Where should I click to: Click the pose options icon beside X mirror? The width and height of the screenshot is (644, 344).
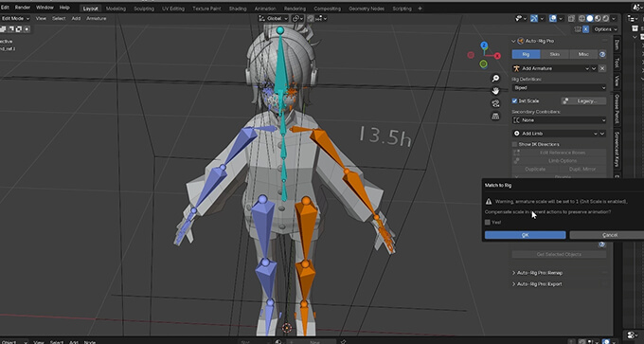coord(578,29)
